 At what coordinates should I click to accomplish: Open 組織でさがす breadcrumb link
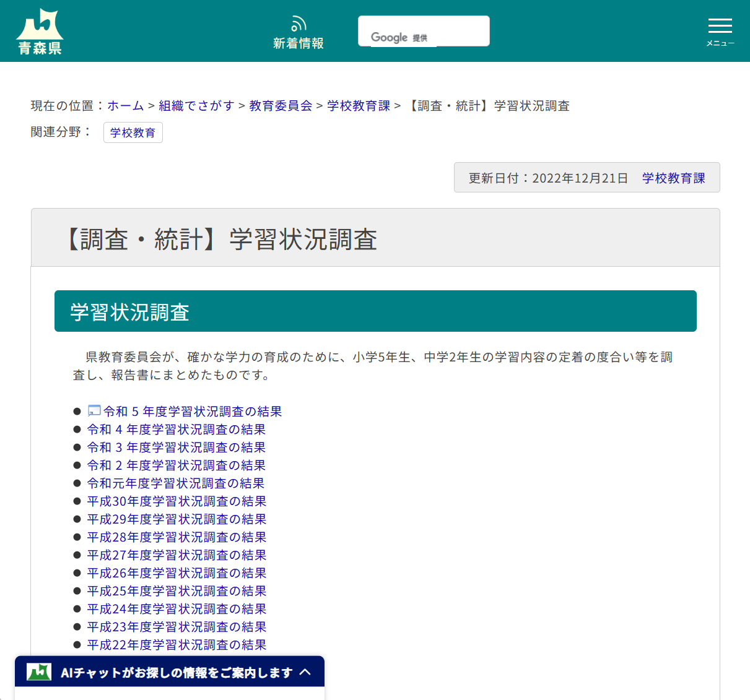[197, 106]
